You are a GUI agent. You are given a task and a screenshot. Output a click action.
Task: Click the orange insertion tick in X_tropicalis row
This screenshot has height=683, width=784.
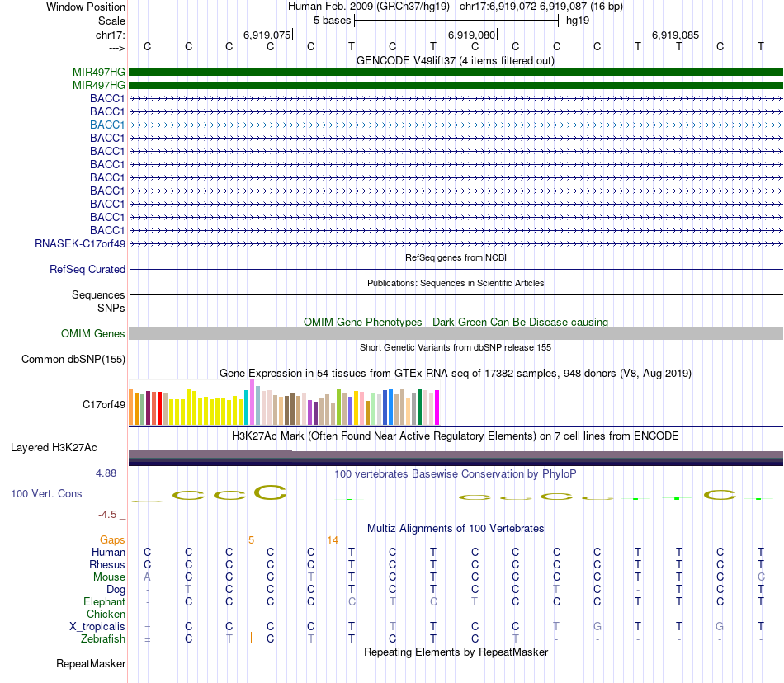point(333,625)
